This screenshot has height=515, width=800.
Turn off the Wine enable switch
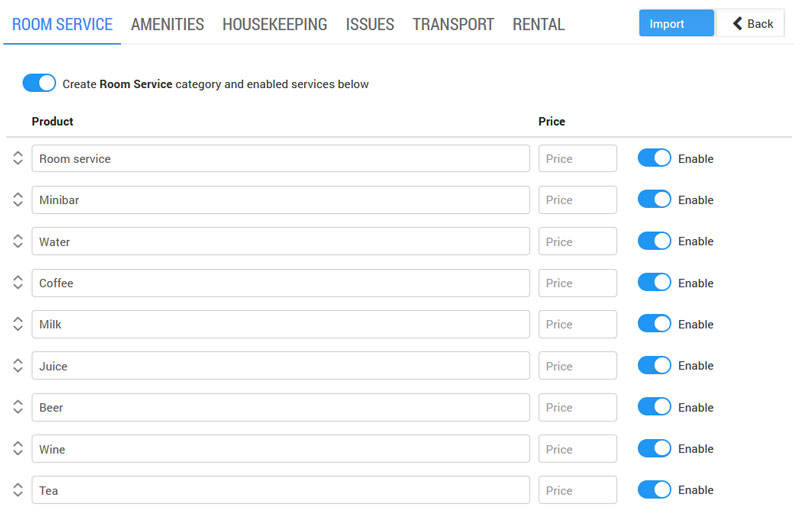click(654, 449)
